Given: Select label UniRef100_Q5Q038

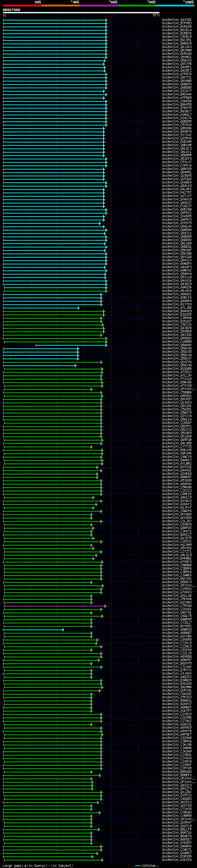Looking at the screenshot, I should tap(177, 365).
